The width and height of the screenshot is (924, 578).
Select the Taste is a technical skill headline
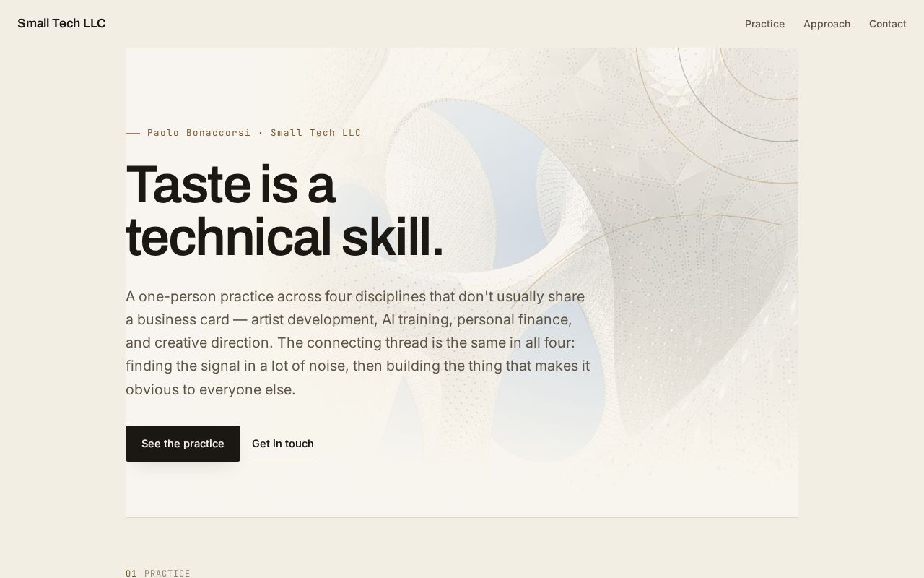click(x=284, y=210)
